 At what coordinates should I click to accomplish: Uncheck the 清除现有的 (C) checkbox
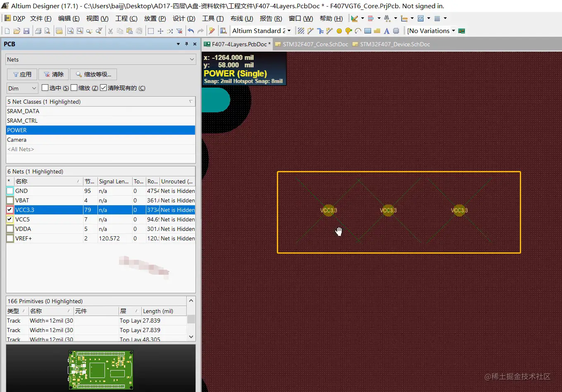point(103,88)
